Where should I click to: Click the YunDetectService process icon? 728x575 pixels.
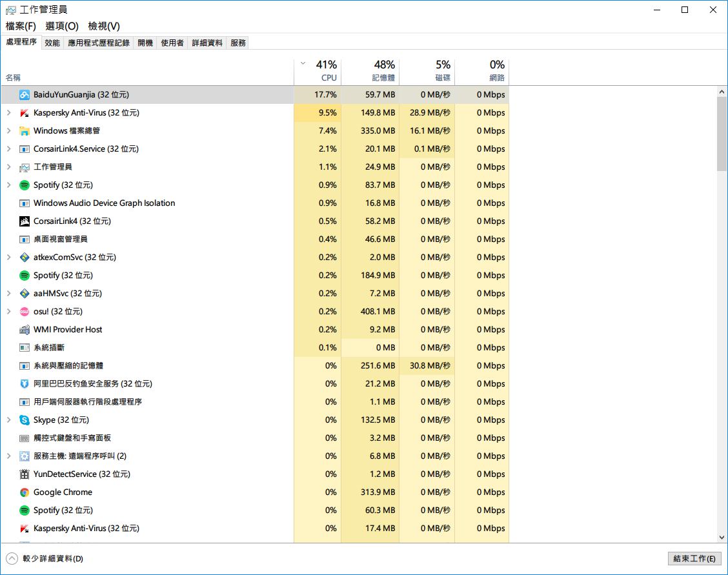click(25, 474)
